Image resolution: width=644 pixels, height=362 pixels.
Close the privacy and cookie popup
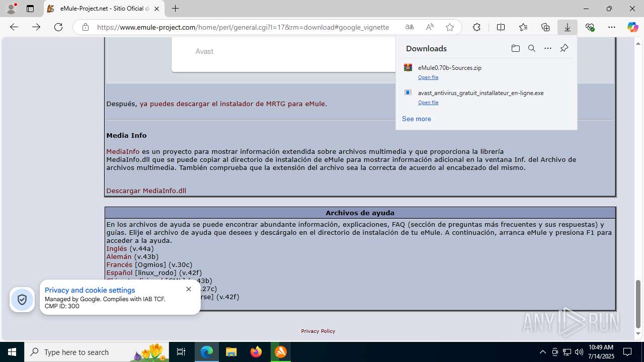(189, 289)
